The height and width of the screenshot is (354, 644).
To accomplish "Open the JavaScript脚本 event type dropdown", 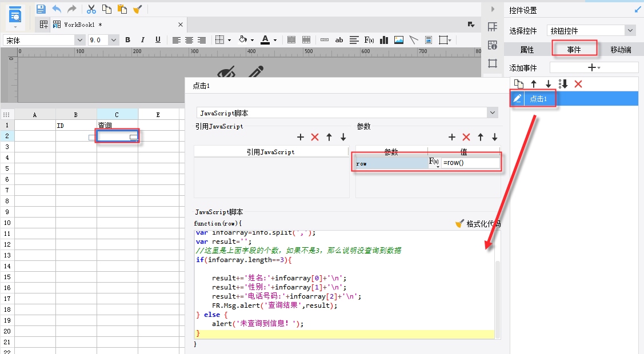I will click(x=493, y=113).
